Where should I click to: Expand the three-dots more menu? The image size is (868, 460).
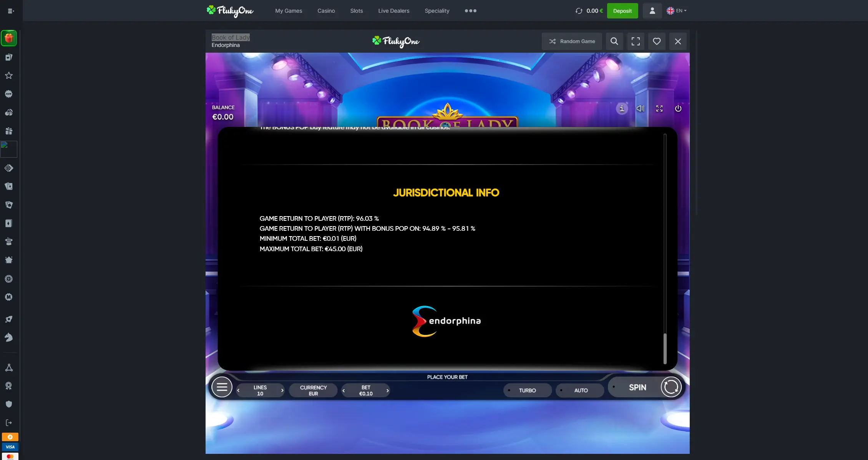point(471,11)
